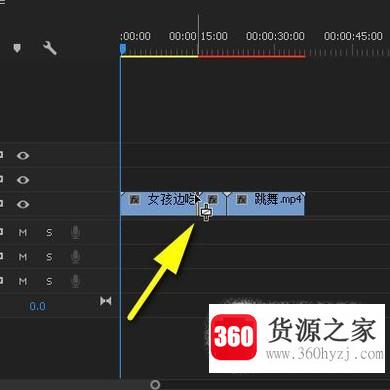Mute the second audio track (M)
390x390 pixels.
23,257
